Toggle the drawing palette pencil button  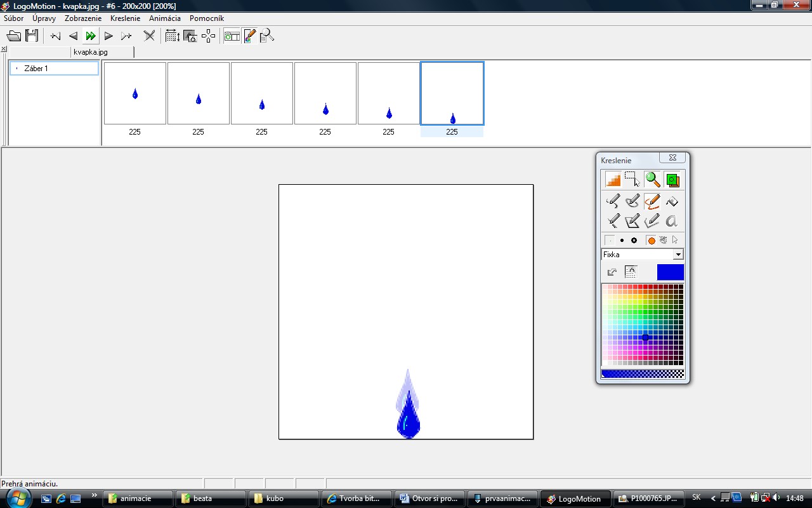[x=250, y=36]
